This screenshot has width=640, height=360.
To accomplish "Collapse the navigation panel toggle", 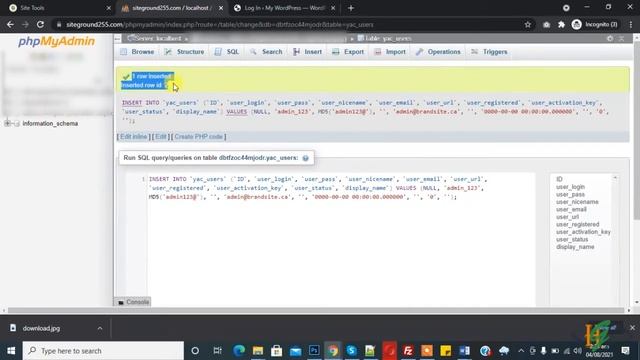I will pos(118,38).
